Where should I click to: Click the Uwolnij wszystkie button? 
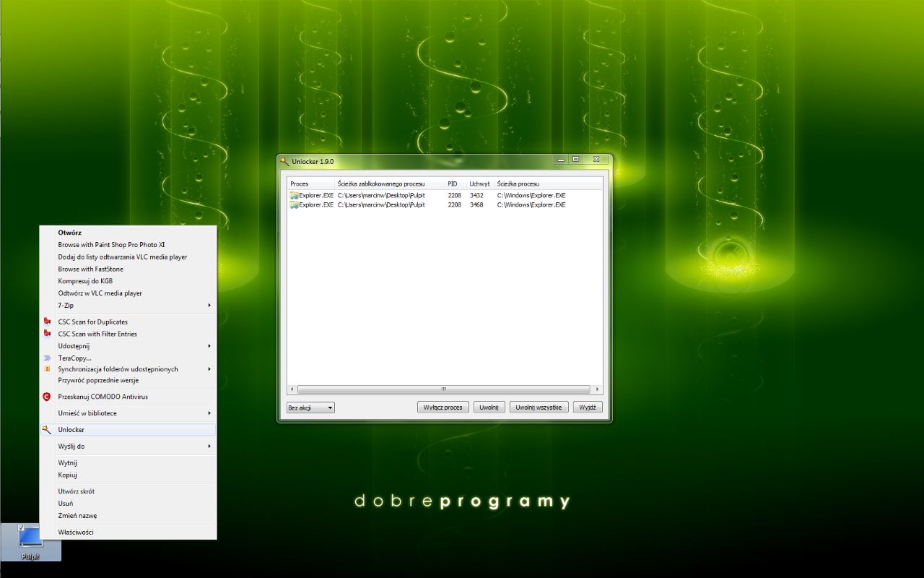(x=539, y=407)
